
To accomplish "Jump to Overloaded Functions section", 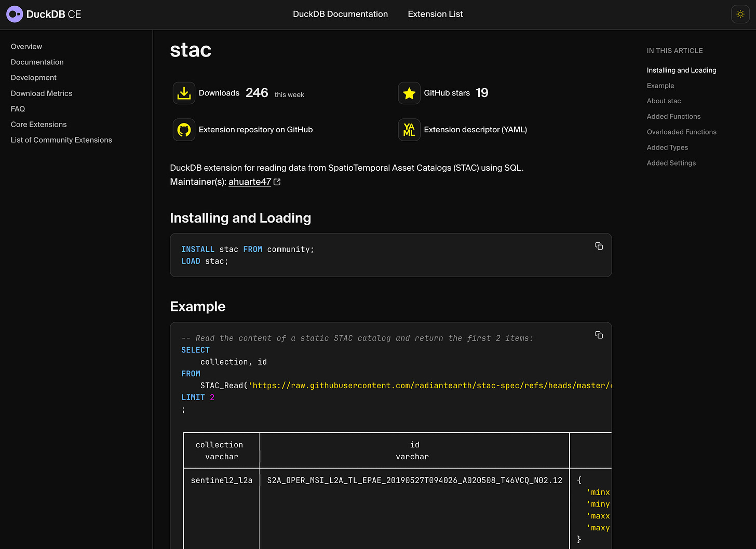I will 681,132.
